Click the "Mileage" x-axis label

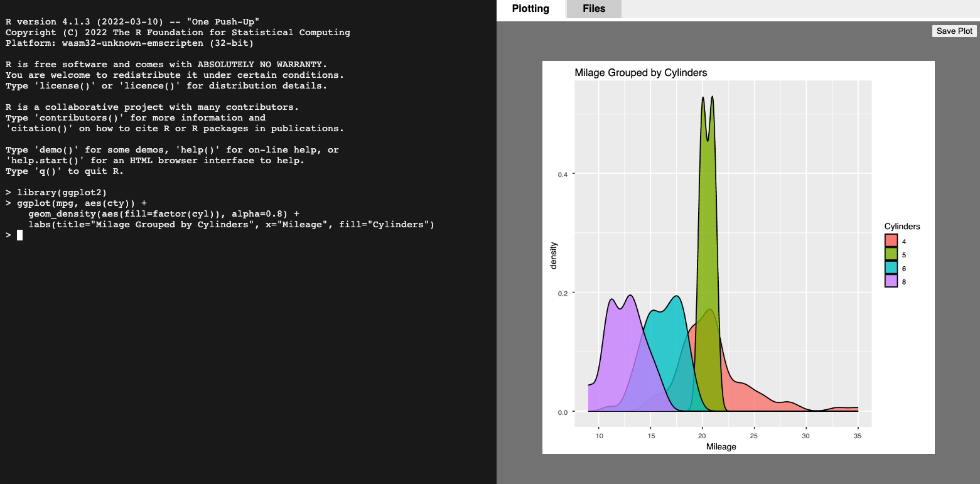coord(721,447)
